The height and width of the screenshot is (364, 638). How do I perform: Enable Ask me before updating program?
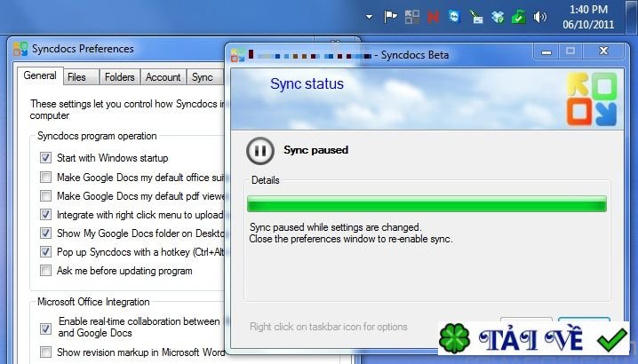tap(45, 271)
